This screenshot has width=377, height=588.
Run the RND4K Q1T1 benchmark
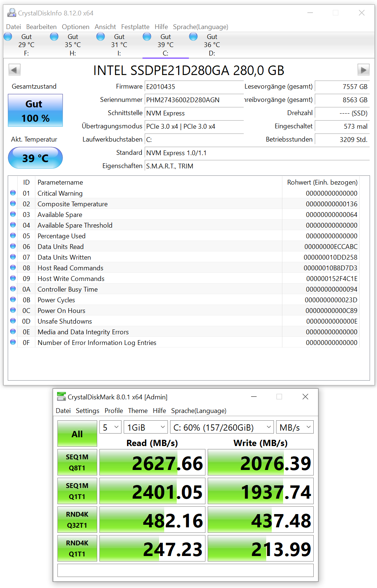point(77,548)
